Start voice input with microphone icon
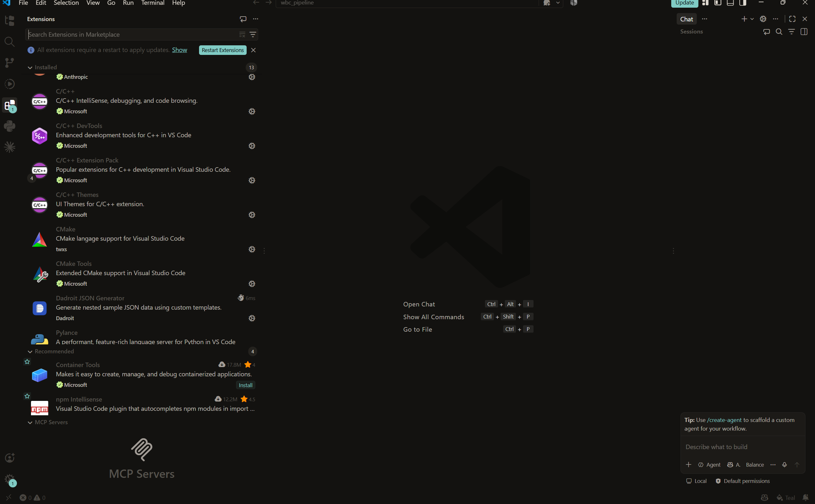 [785, 465]
